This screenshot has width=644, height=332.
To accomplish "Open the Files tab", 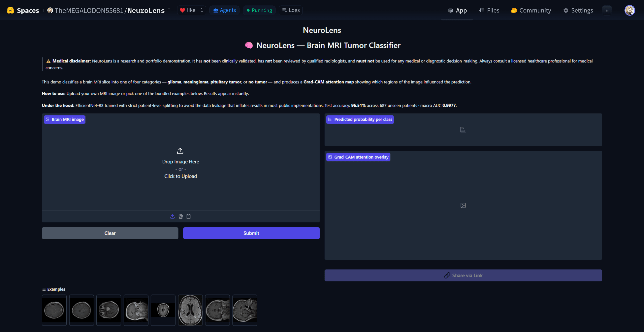I will pyautogui.click(x=489, y=10).
